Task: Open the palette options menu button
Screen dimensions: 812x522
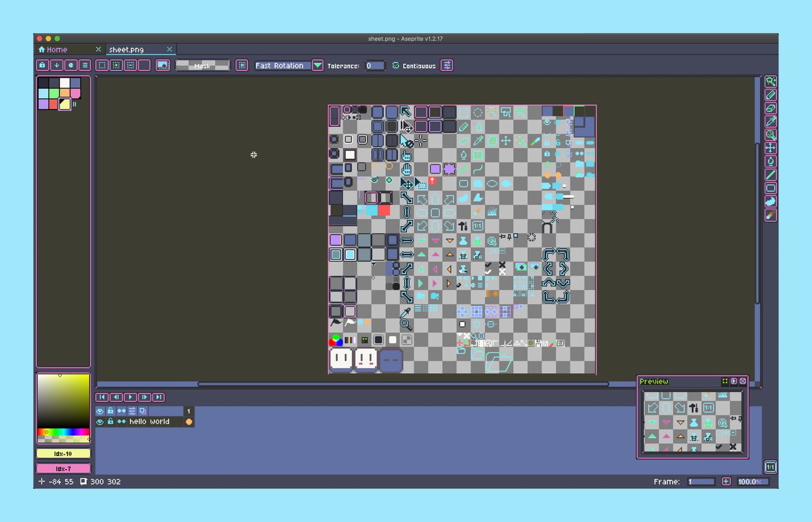Action: point(85,65)
